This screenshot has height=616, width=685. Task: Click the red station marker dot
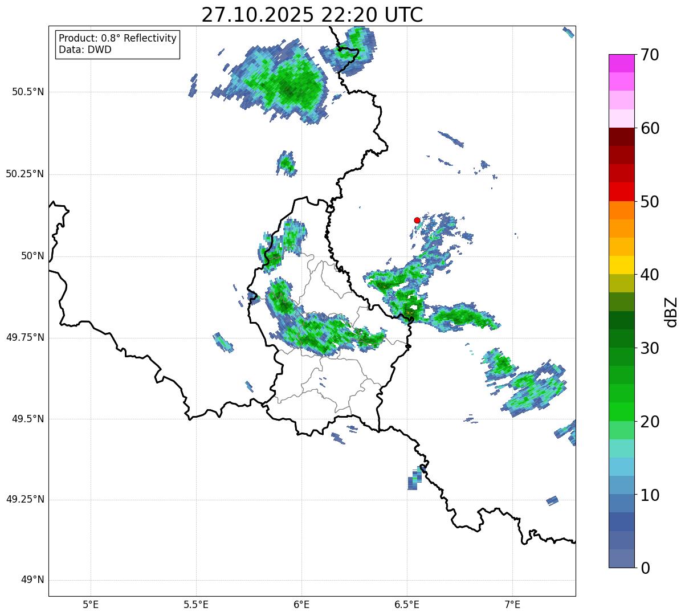point(417,220)
